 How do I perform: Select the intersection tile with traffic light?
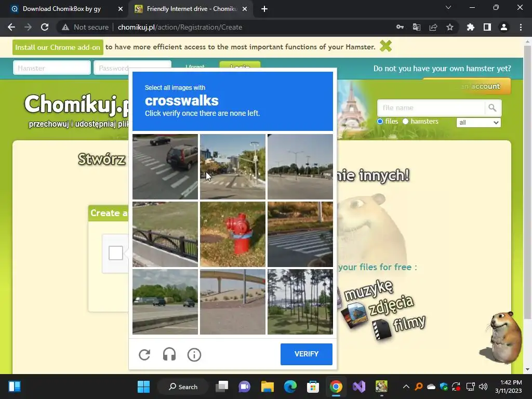(232, 167)
